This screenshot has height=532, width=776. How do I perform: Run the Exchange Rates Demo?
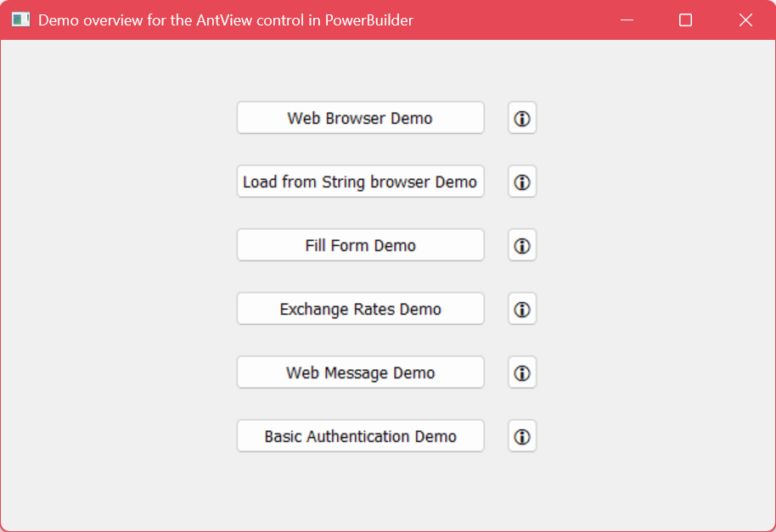[360, 309]
